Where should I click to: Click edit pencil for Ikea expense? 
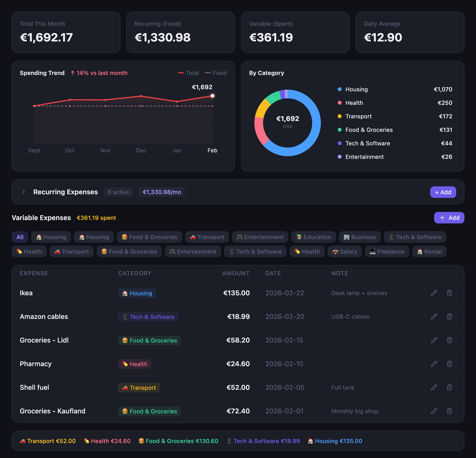pos(434,293)
